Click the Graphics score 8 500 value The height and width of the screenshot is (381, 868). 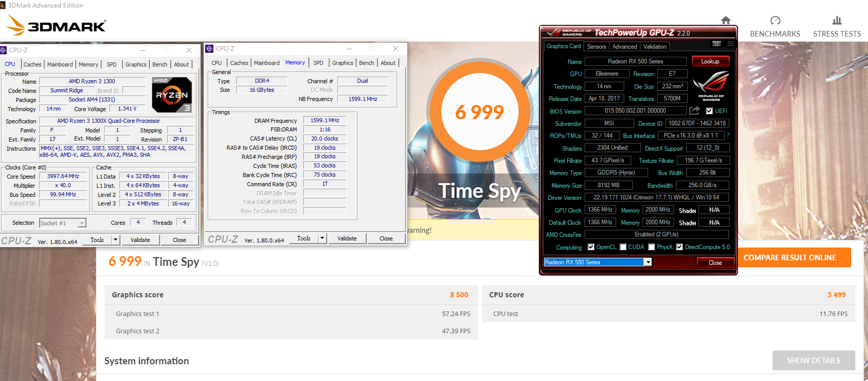coord(459,295)
